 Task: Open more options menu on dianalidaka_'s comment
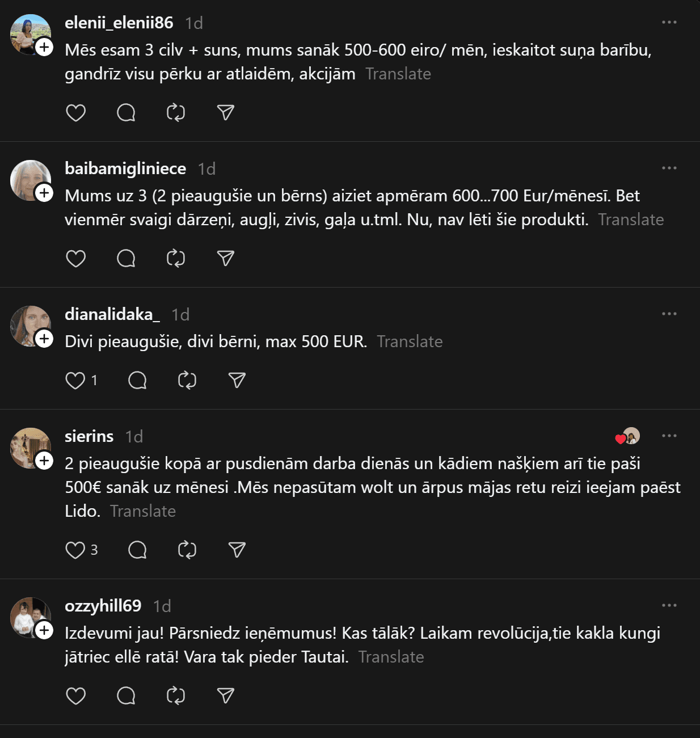tap(669, 314)
